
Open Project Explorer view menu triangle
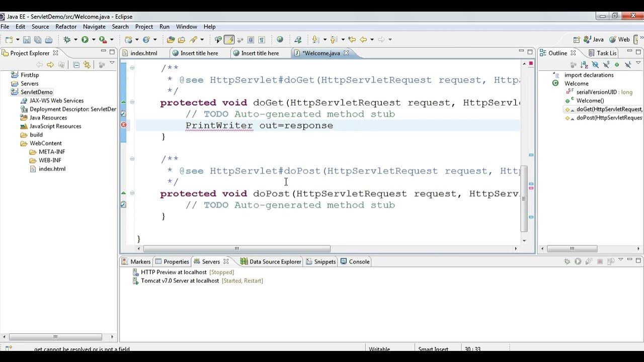click(112, 63)
